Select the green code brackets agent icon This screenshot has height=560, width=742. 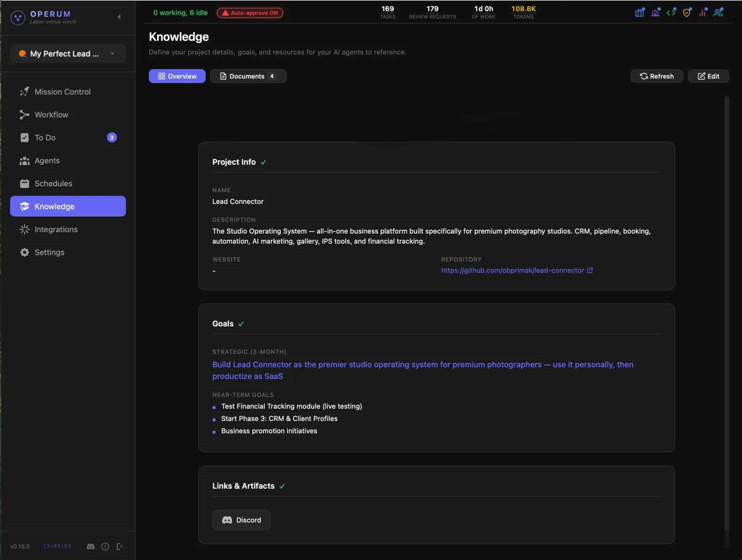(671, 13)
